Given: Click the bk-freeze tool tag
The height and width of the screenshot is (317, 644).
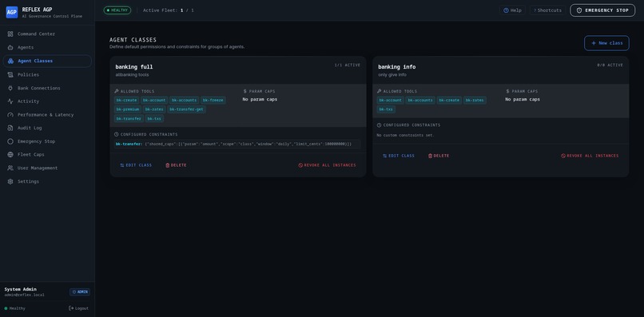Looking at the screenshot, I should click(213, 100).
